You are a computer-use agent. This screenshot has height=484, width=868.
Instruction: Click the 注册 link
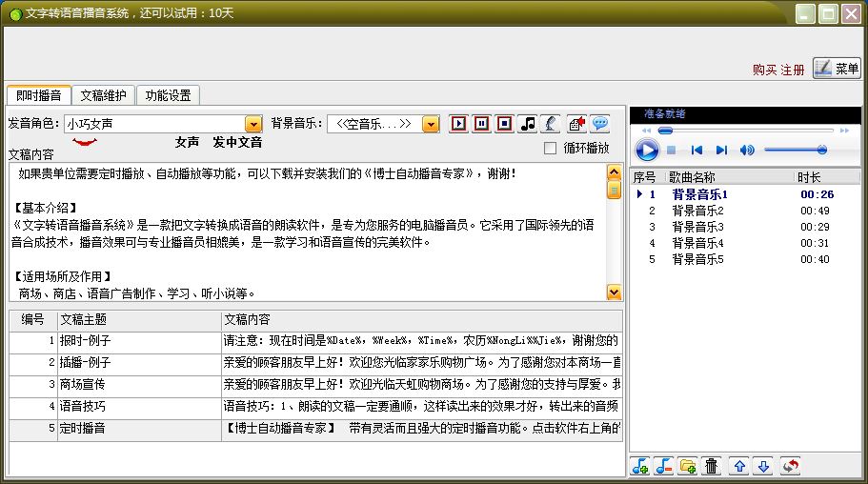point(793,70)
